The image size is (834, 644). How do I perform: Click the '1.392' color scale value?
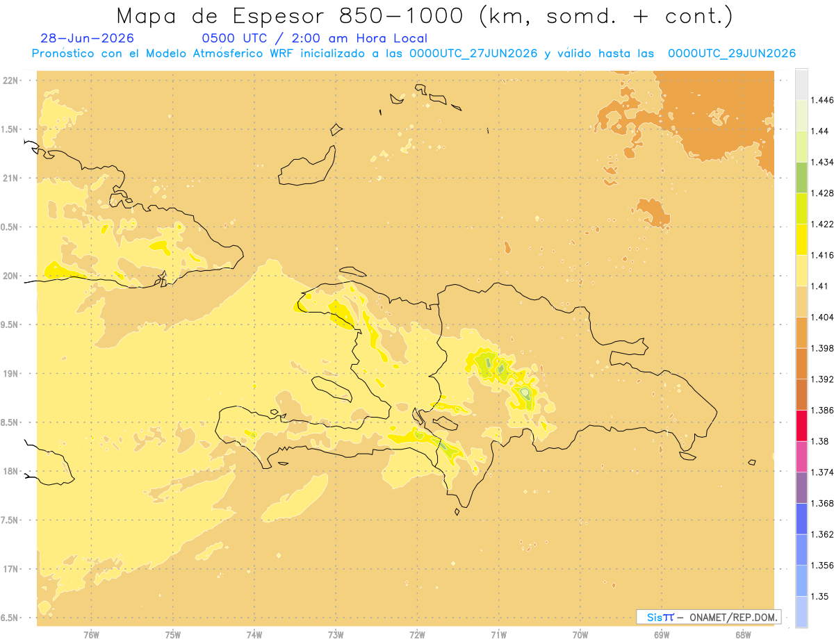coord(822,379)
